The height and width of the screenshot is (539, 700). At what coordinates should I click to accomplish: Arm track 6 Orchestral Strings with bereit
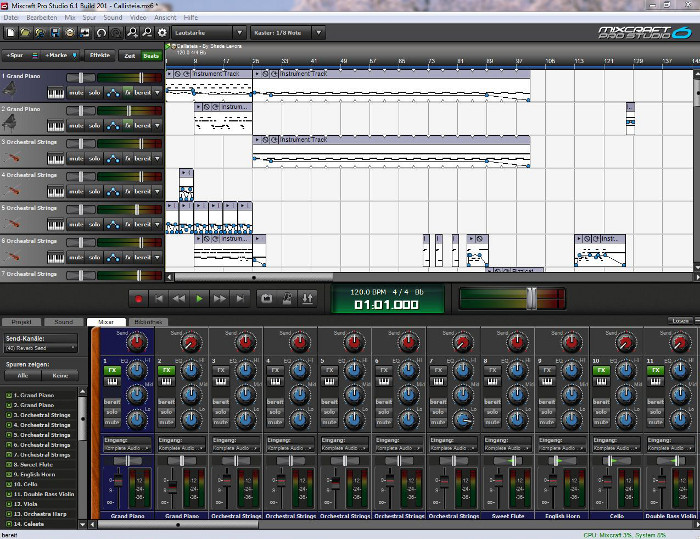[142, 258]
